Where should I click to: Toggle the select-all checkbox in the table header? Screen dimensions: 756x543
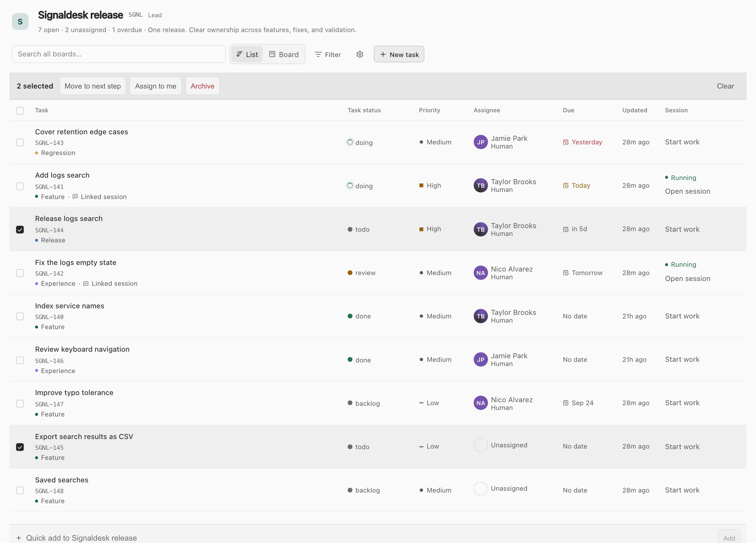click(x=20, y=111)
